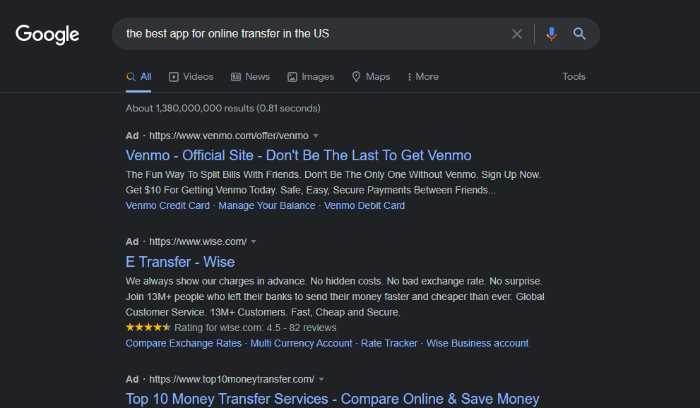This screenshot has width=700, height=408.
Task: Submit search with the magnifying glass icon
Action: click(x=579, y=33)
